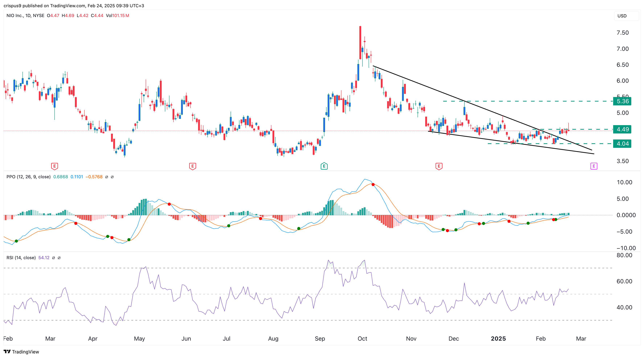This screenshot has height=358, width=644.
Task: Click the NIO Inc. symbol title
Action: tap(25, 15)
